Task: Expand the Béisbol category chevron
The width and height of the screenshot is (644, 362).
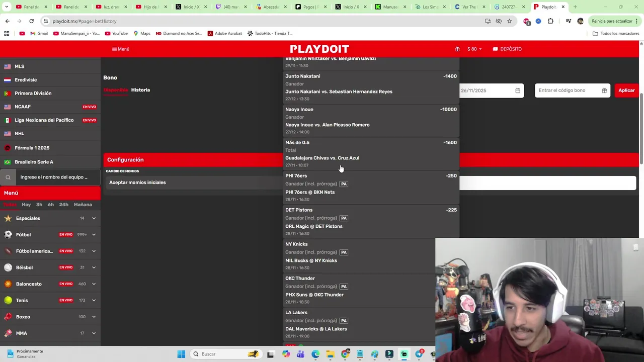Action: [x=94, y=267]
